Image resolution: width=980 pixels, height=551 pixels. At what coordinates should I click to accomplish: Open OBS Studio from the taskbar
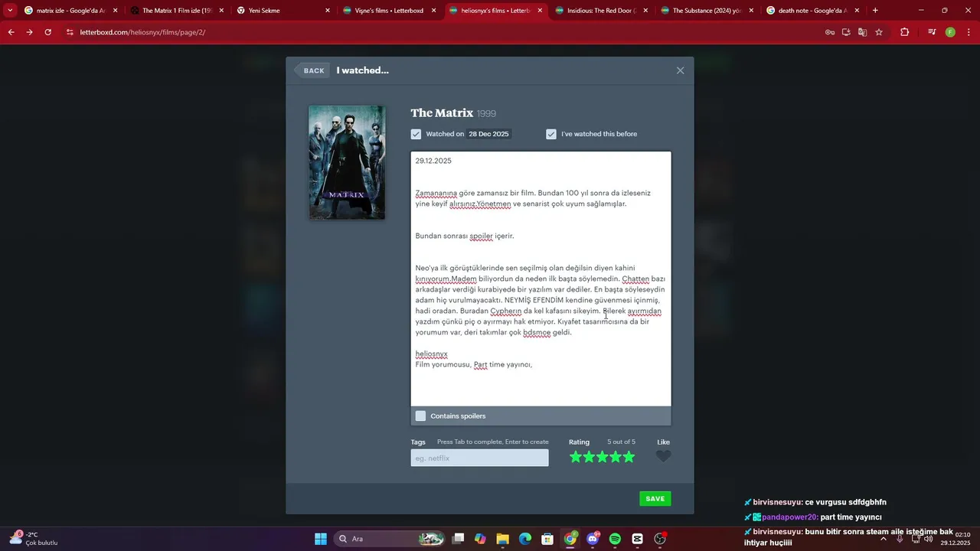pos(660,539)
